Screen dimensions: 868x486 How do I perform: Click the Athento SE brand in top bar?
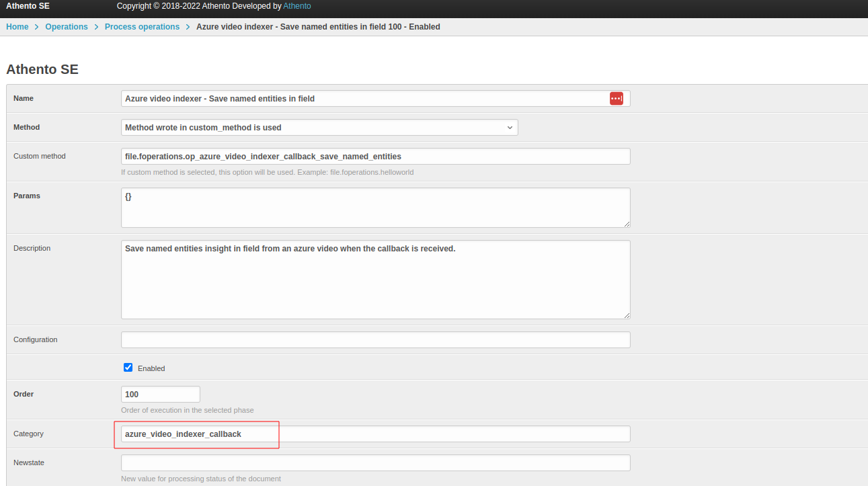coord(28,6)
